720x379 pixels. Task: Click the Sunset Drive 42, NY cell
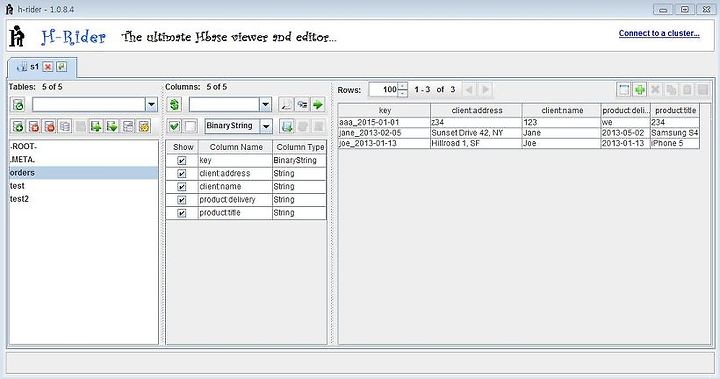pos(476,133)
